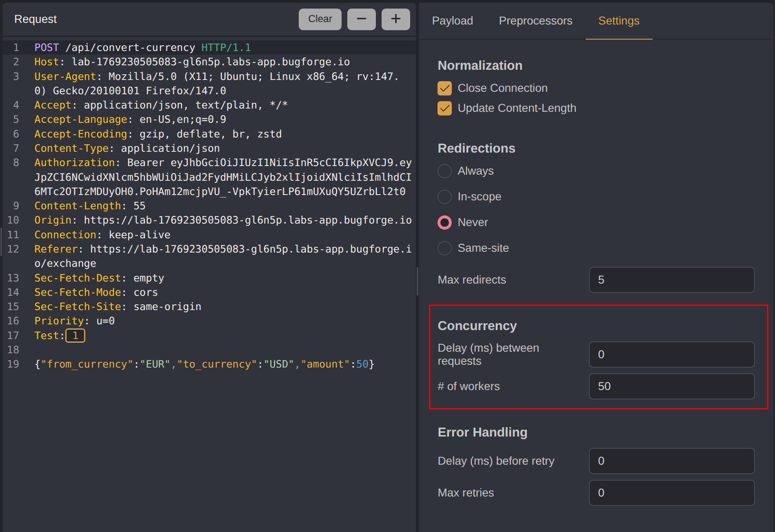The width and height of the screenshot is (775, 532).
Task: Select the Settings tab
Action: 618,21
